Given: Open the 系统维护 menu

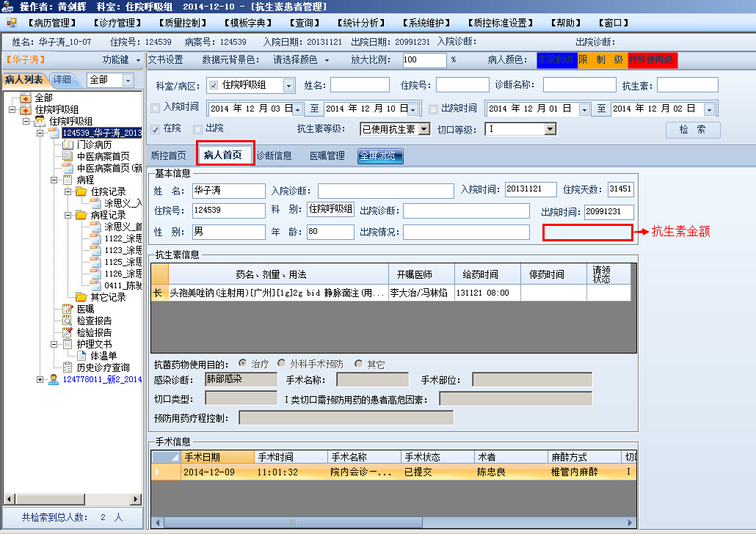Looking at the screenshot, I should click(x=426, y=23).
